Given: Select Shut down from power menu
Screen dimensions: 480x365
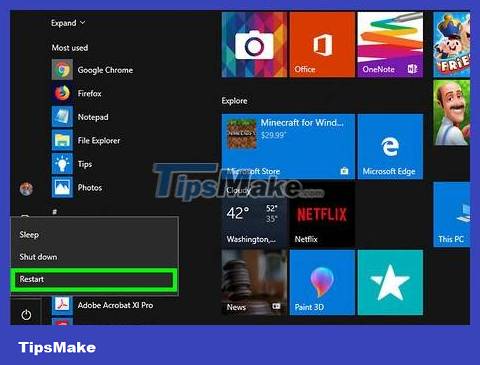Looking at the screenshot, I should 95,257.
